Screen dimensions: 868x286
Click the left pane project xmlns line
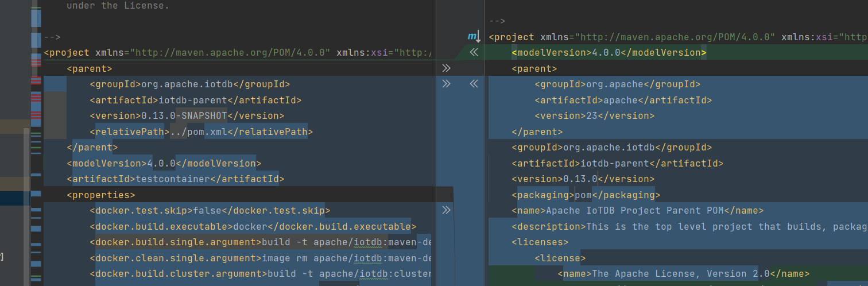pyautogui.click(x=237, y=53)
